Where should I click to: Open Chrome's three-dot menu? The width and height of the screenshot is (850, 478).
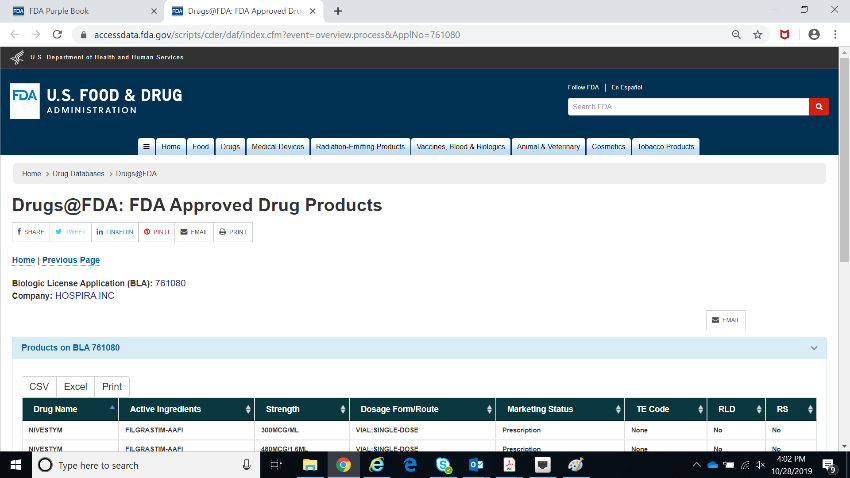[835, 35]
